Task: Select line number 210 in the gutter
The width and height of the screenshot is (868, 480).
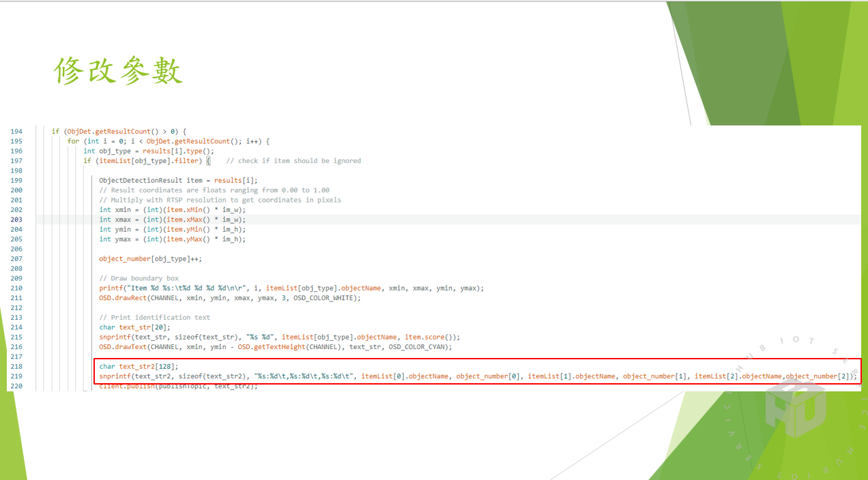Action: click(x=16, y=288)
